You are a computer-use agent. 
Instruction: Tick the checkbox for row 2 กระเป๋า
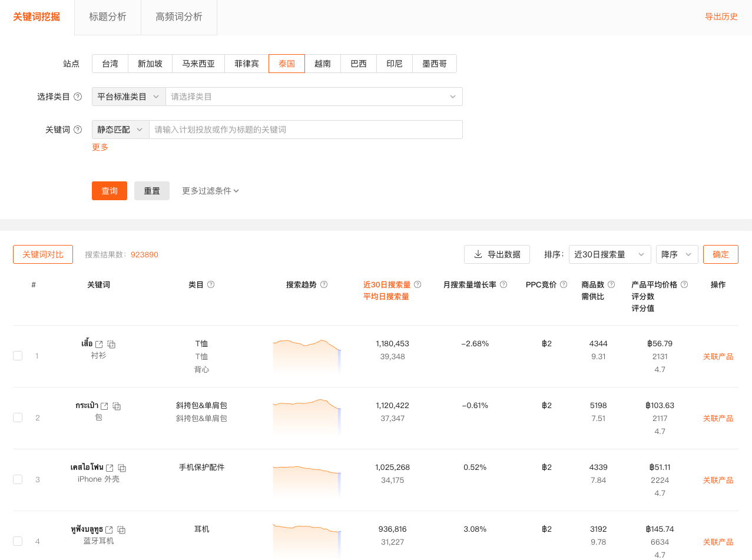18,417
